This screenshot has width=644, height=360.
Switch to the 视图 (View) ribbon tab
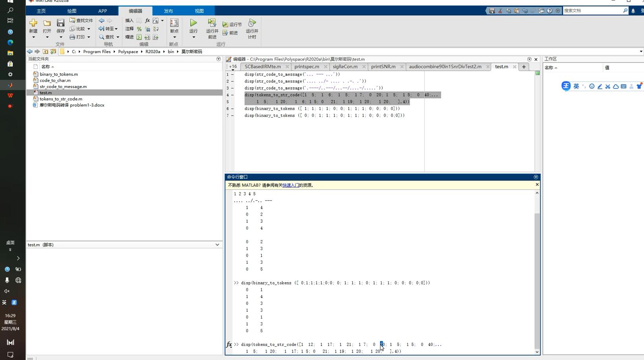(199, 11)
